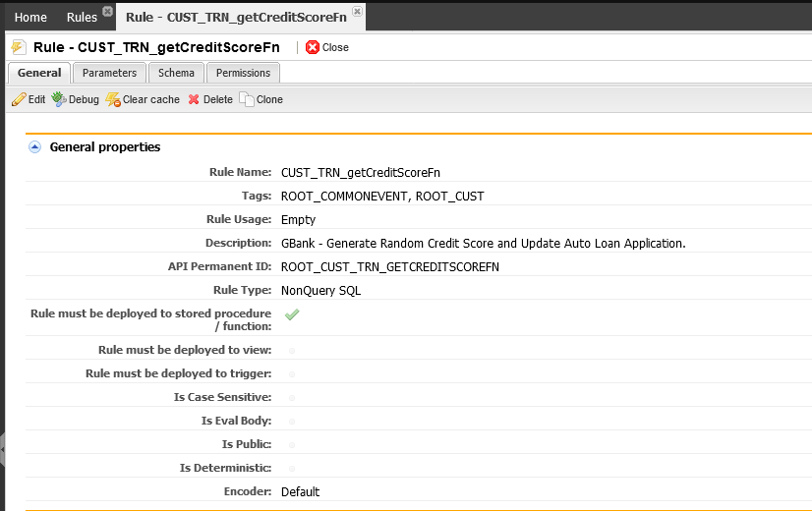Close the Rules tab with its X
The height and width of the screenshot is (511, 812).
(x=107, y=12)
